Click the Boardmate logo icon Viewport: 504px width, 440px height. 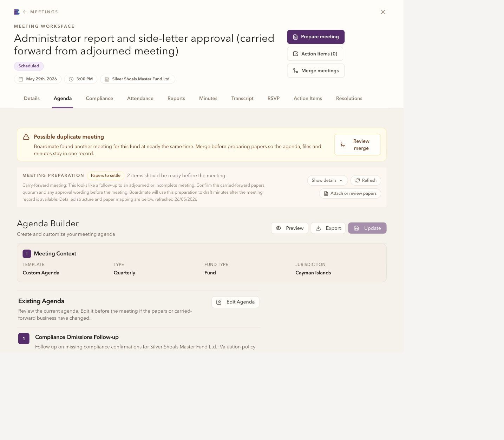[17, 12]
